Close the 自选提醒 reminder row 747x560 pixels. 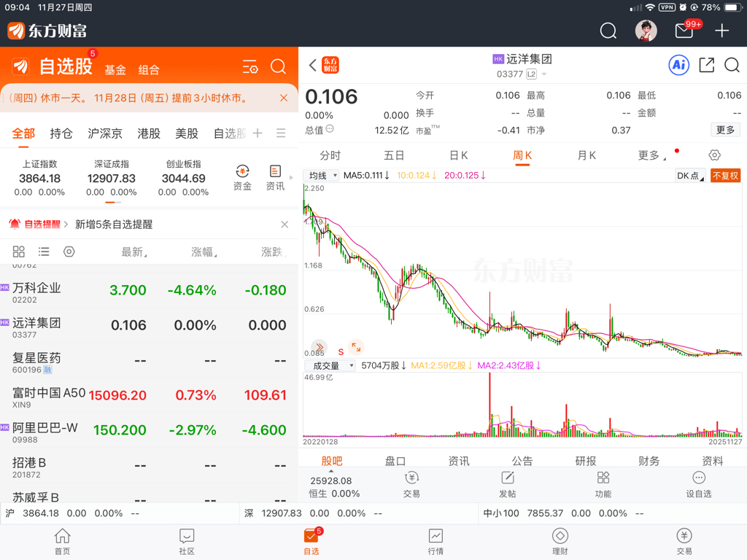[285, 225]
